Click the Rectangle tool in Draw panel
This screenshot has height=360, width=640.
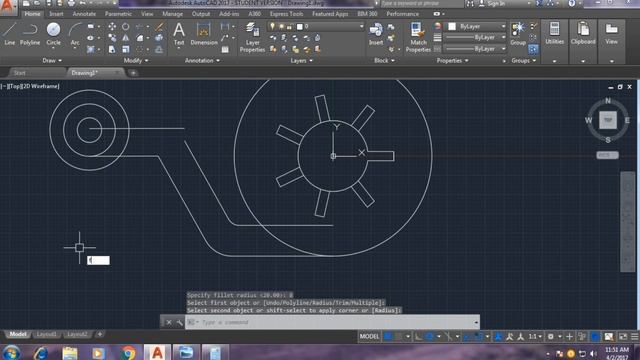pyautogui.click(x=91, y=27)
